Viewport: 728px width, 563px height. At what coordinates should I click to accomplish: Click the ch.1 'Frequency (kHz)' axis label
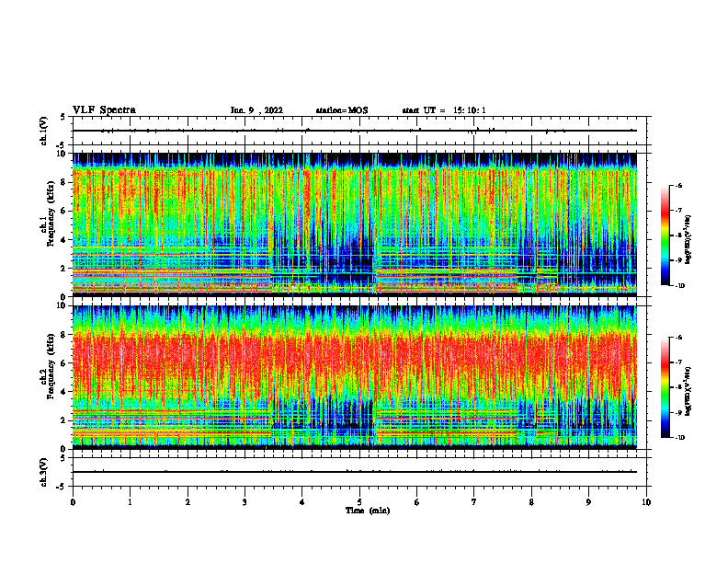[51, 213]
